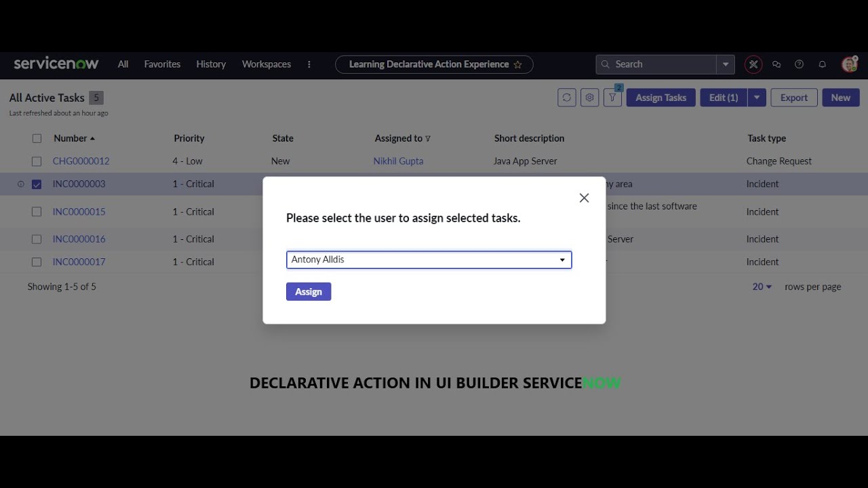Open the History menu
This screenshot has width=868, height=488.
pos(211,64)
